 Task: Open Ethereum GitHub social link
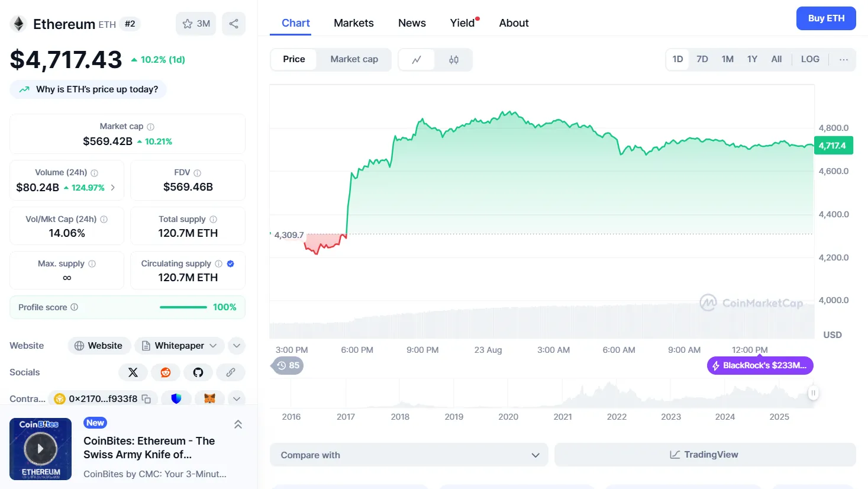click(x=198, y=372)
